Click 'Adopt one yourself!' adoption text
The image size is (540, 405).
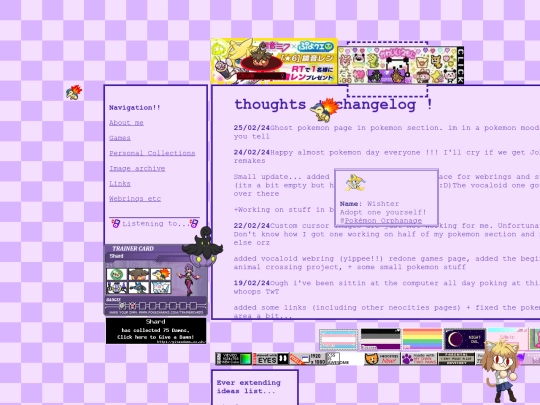coord(383,212)
